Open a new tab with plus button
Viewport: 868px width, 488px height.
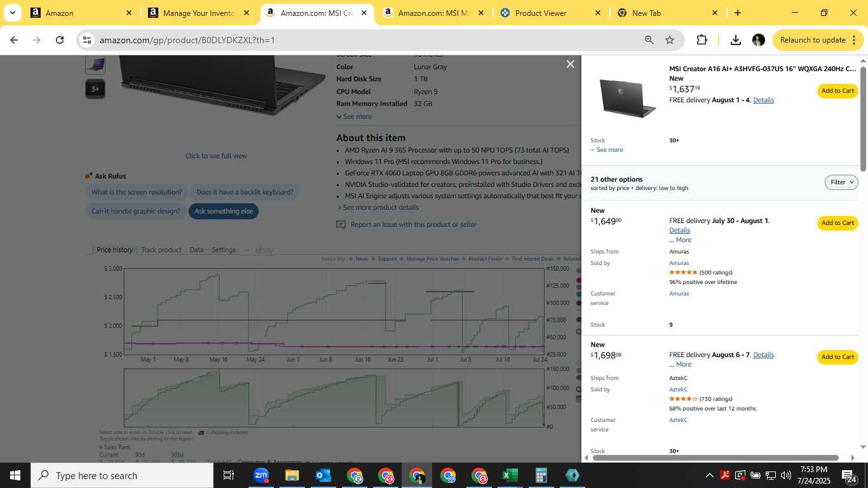[737, 13]
